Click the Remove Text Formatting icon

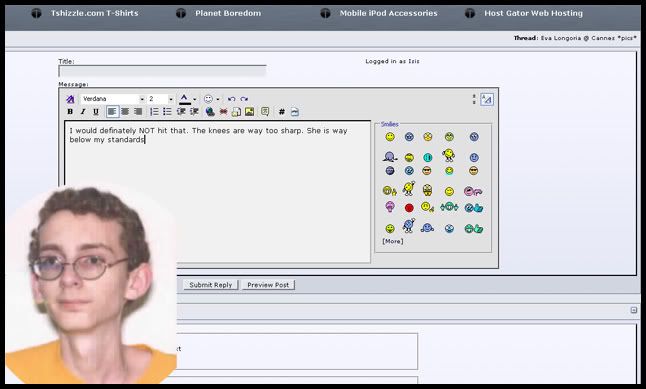tap(70, 99)
